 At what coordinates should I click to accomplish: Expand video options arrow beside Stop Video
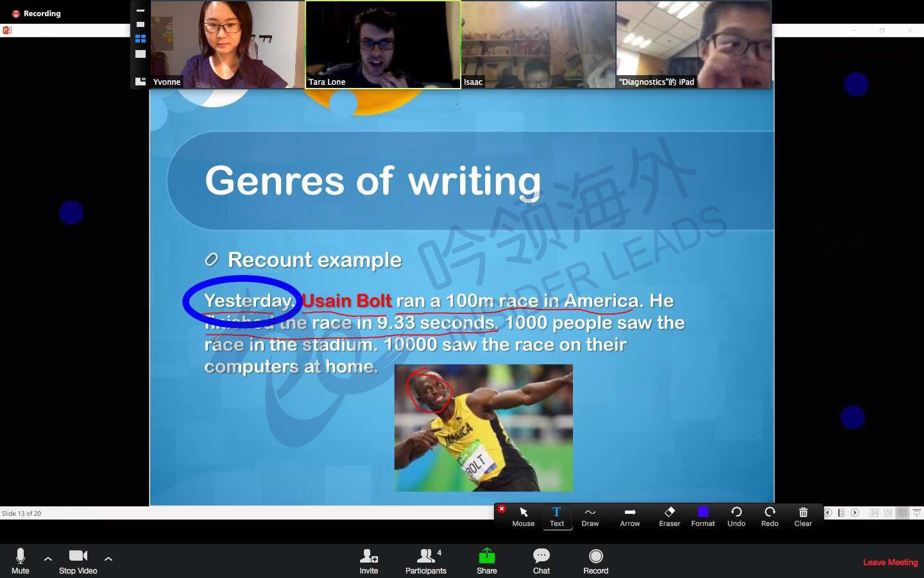pos(108,559)
